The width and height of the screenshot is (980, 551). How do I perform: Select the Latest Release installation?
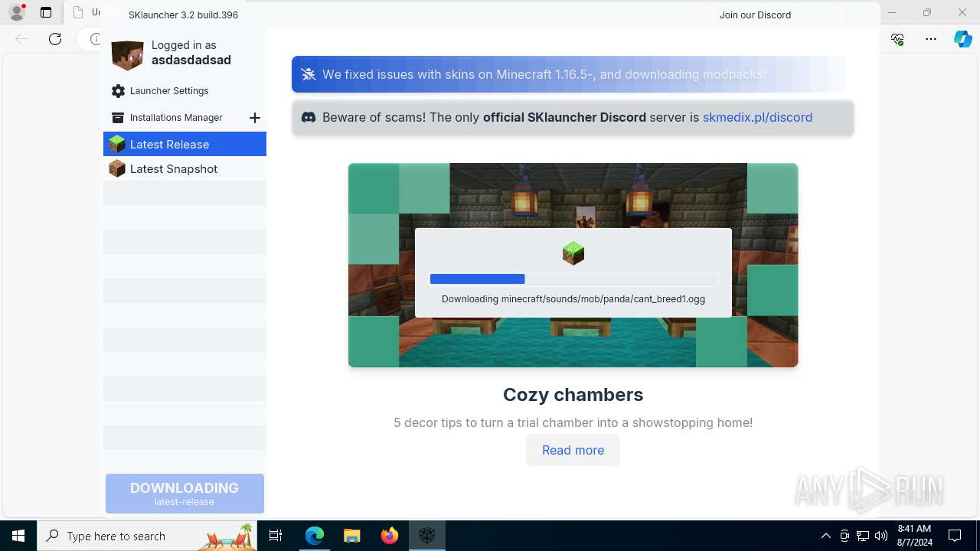tap(185, 144)
